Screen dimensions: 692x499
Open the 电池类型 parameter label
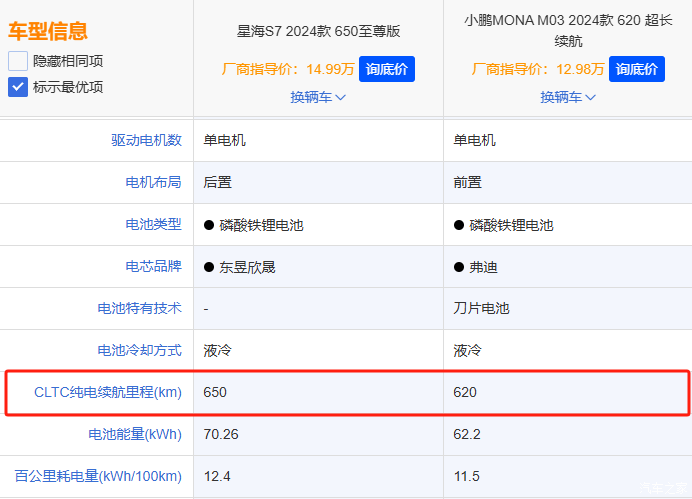coord(153,225)
